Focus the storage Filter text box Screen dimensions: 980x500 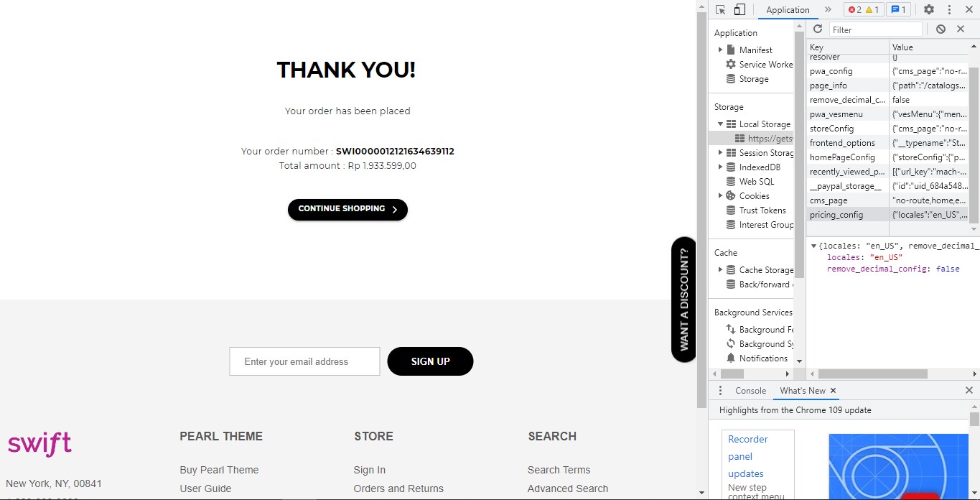click(876, 29)
